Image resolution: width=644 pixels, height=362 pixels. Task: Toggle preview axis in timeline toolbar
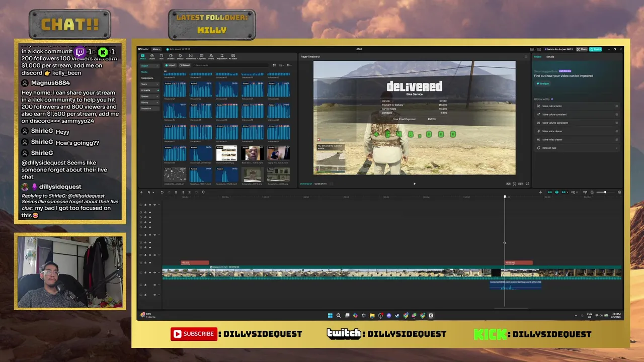click(573, 192)
